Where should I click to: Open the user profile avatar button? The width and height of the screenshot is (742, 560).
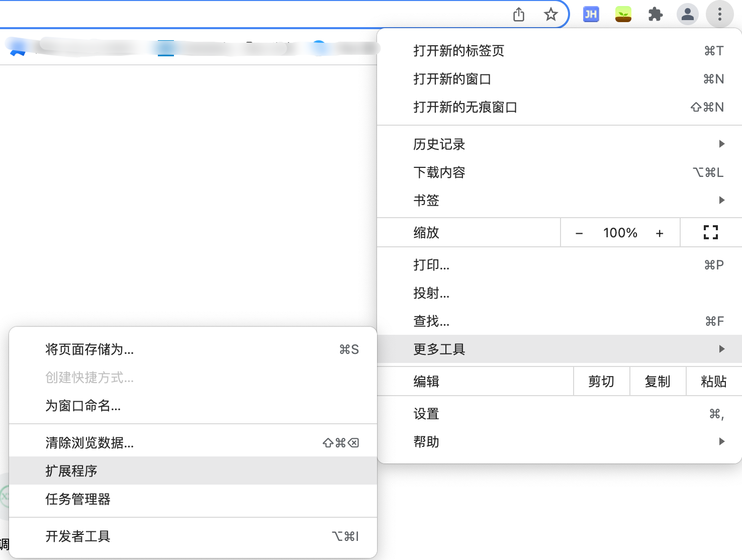[688, 14]
